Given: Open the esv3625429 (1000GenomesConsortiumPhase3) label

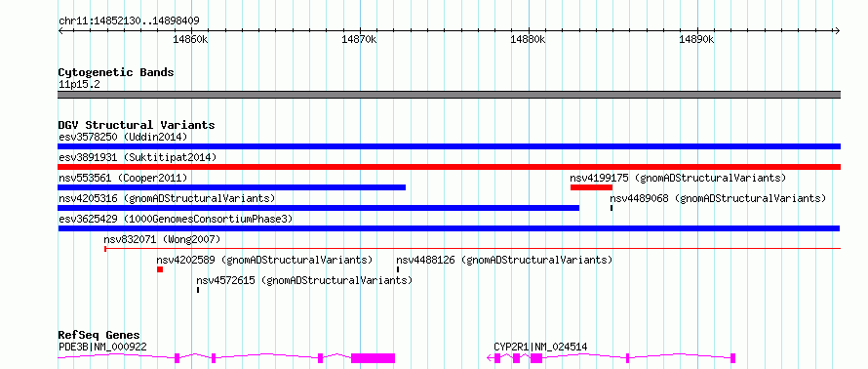Looking at the screenshot, I should coord(176,219).
